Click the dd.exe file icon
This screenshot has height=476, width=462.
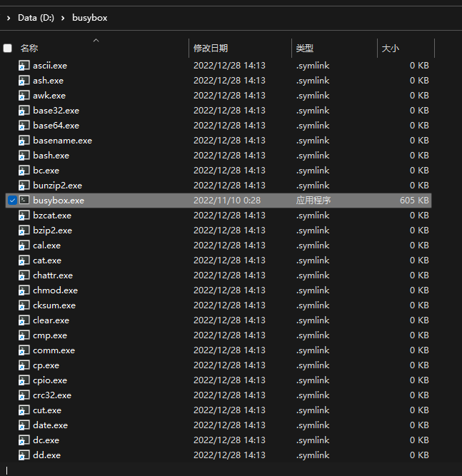[x=24, y=455]
